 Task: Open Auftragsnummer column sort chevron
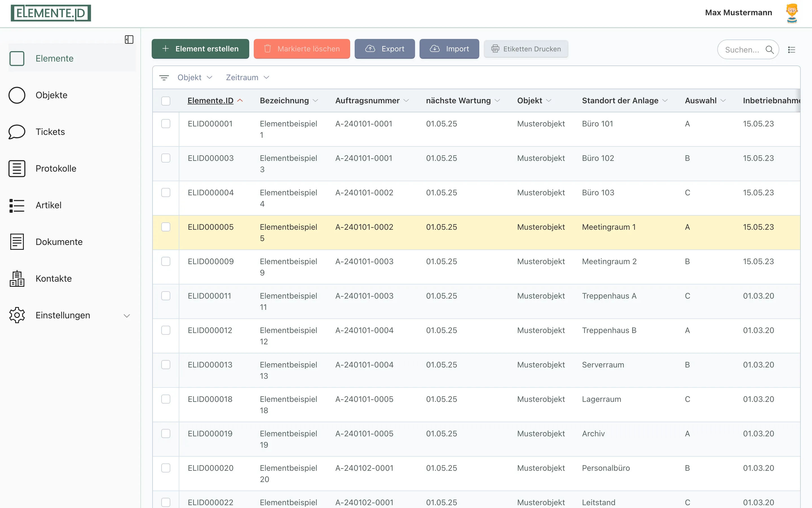point(406,100)
